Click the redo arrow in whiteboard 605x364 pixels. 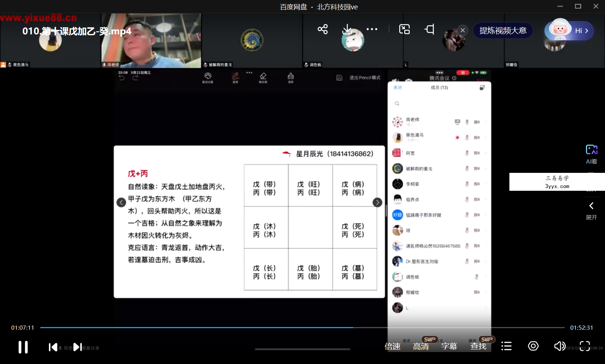click(x=135, y=78)
